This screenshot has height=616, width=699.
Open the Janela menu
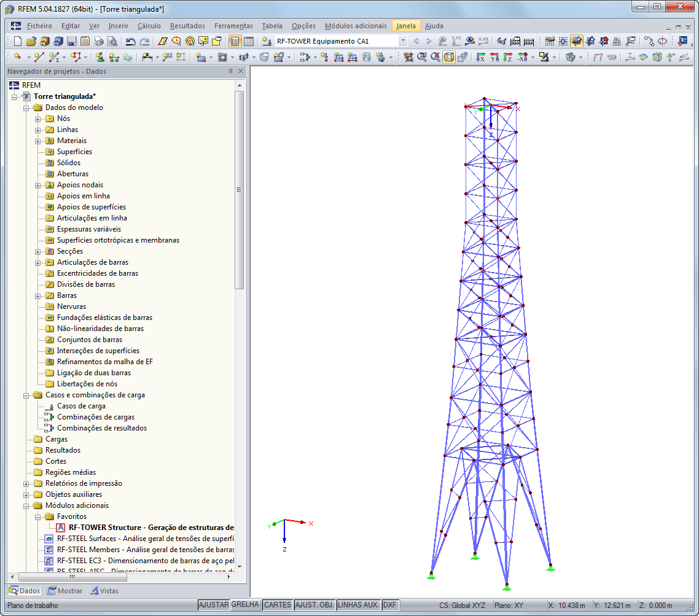coord(405,26)
